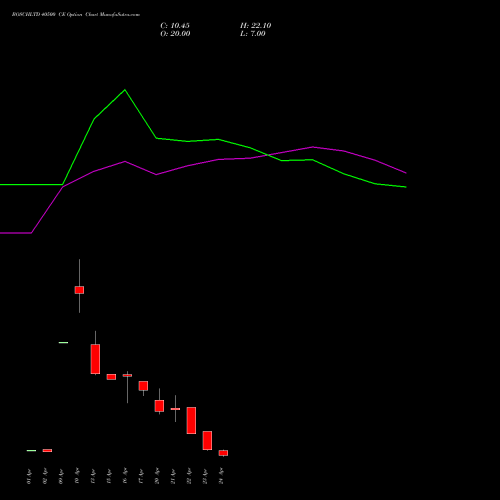This screenshot has height=500, width=500.
Task: Click the 24 Apr date label
Action: tap(221, 476)
